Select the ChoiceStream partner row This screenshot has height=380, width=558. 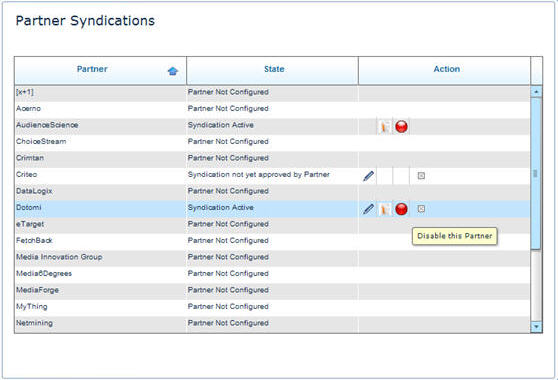(272, 143)
